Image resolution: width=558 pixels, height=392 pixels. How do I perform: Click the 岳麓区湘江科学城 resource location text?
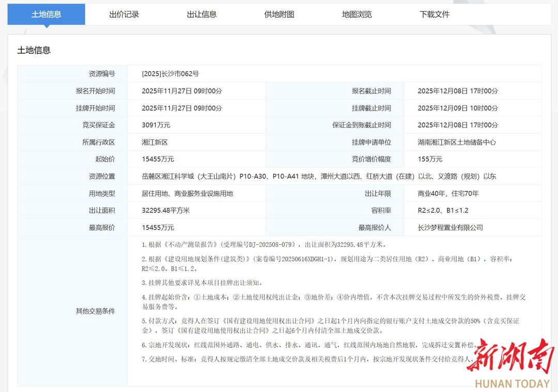[319, 176]
